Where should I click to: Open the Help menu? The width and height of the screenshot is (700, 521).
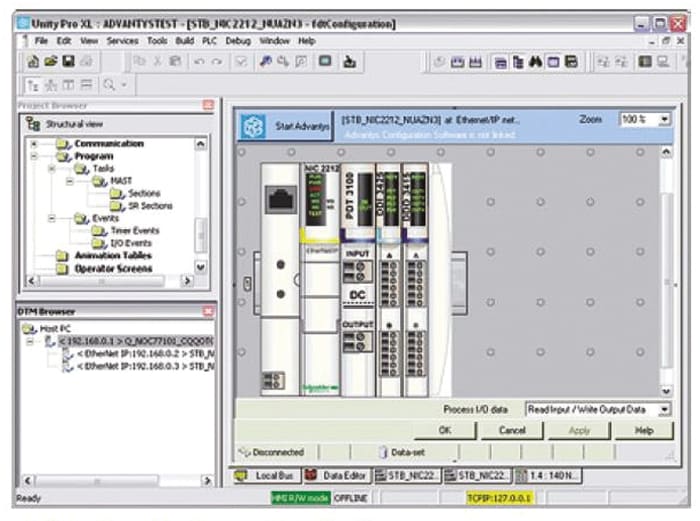[307, 41]
